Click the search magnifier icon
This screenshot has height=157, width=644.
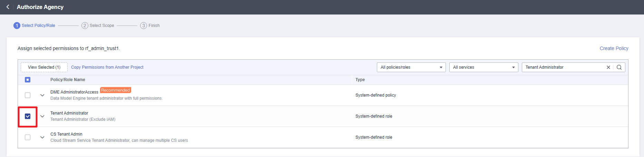(x=619, y=67)
